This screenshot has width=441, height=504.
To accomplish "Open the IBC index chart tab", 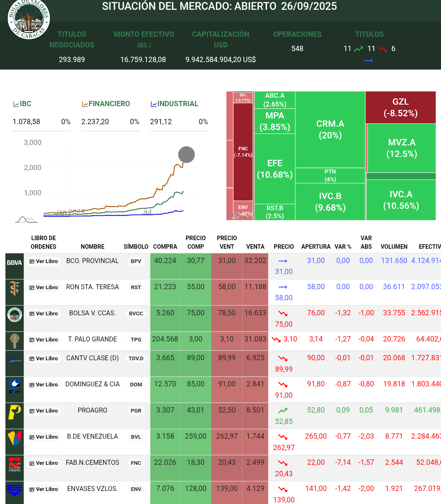I will pyautogui.click(x=22, y=104).
